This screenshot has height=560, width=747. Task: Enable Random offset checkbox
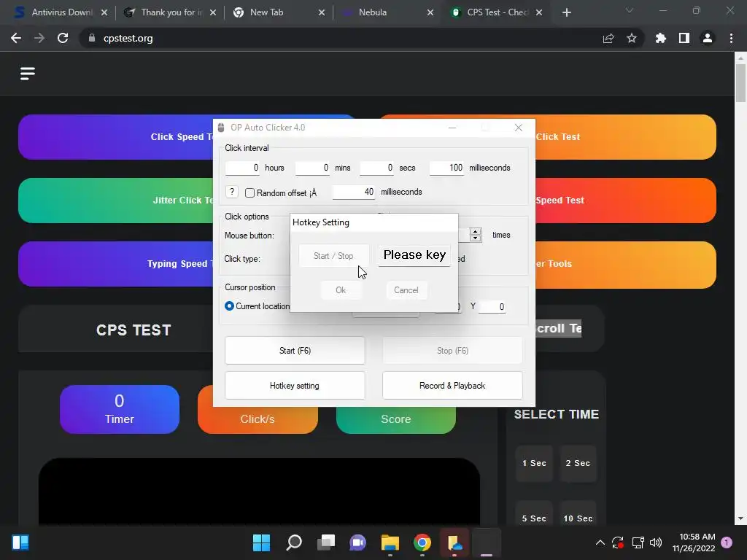249,192
